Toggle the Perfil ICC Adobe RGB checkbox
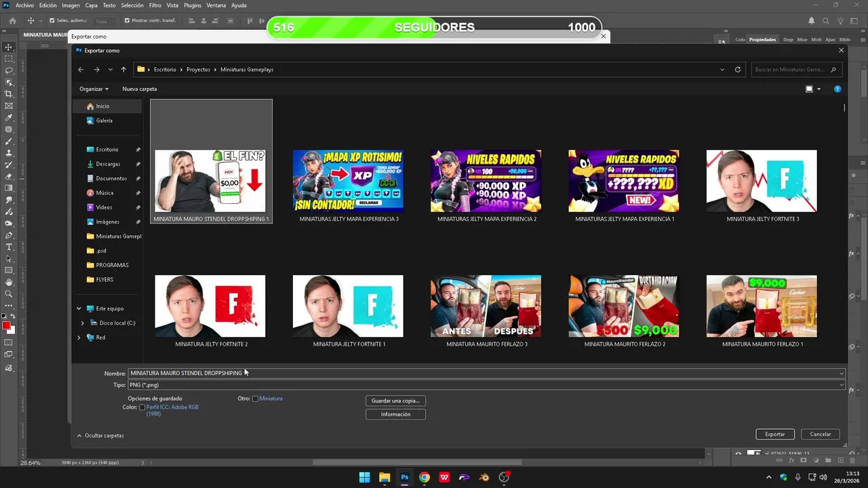This screenshot has width=868, height=488. pos(142,407)
